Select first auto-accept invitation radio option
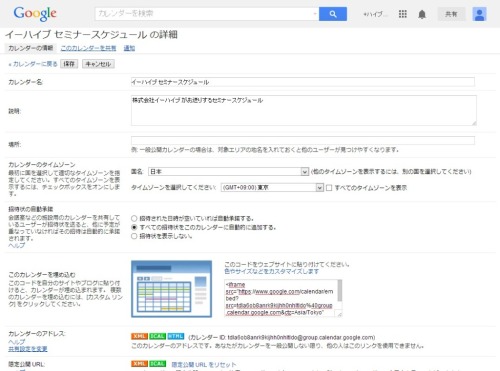This screenshot has height=371, width=500. point(134,219)
